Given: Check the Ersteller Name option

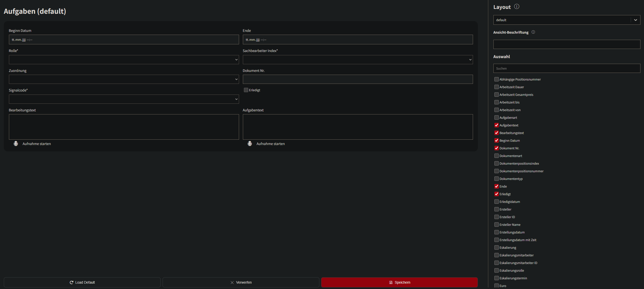Looking at the screenshot, I should (x=496, y=225).
